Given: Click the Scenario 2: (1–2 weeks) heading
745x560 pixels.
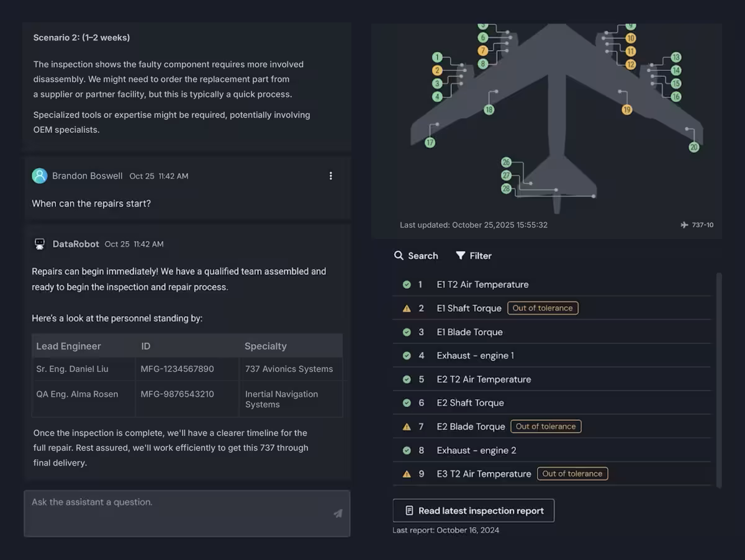Looking at the screenshot, I should [x=81, y=38].
